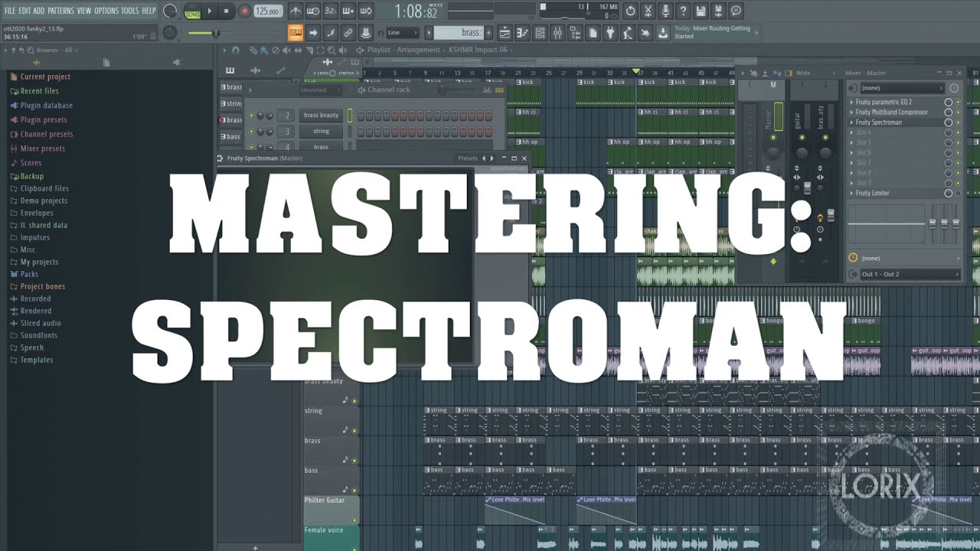
Task: Expand Fruity parametric EQ 2 slot arrow
Action: point(851,102)
